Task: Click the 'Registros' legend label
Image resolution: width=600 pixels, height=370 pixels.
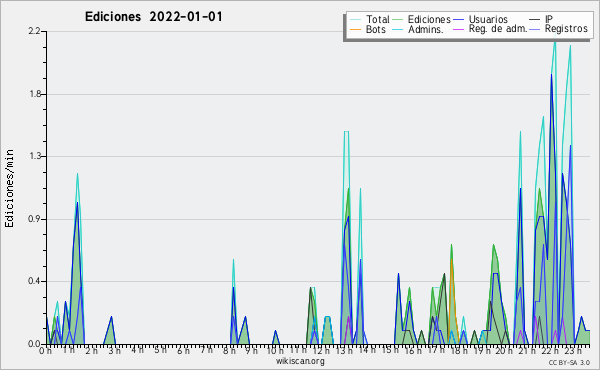Action: [566, 29]
